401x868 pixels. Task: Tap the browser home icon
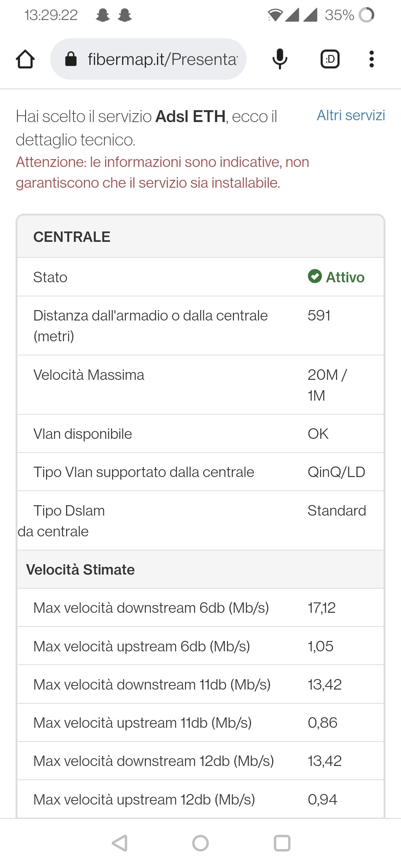click(x=25, y=59)
